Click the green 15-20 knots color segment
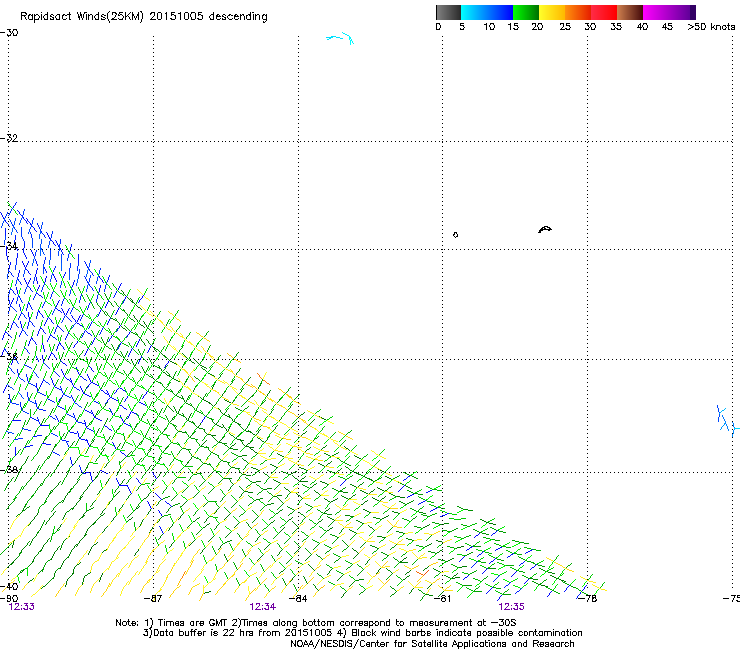The width and height of the screenshot is (740, 650). 526,12
